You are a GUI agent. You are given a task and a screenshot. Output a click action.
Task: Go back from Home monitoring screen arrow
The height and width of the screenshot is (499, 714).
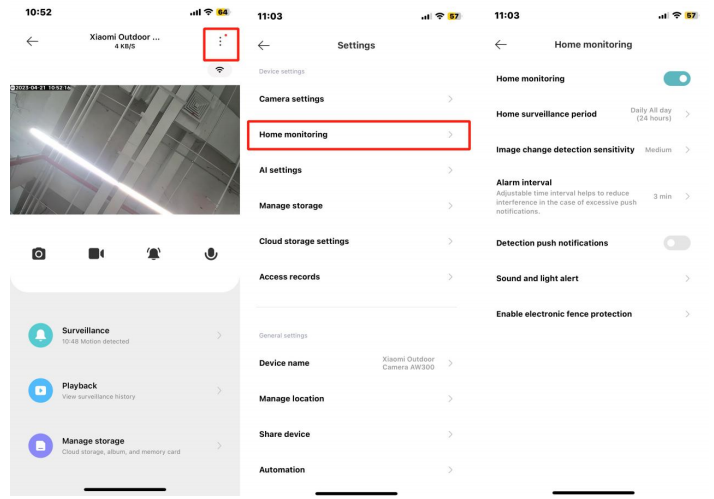pos(501,44)
